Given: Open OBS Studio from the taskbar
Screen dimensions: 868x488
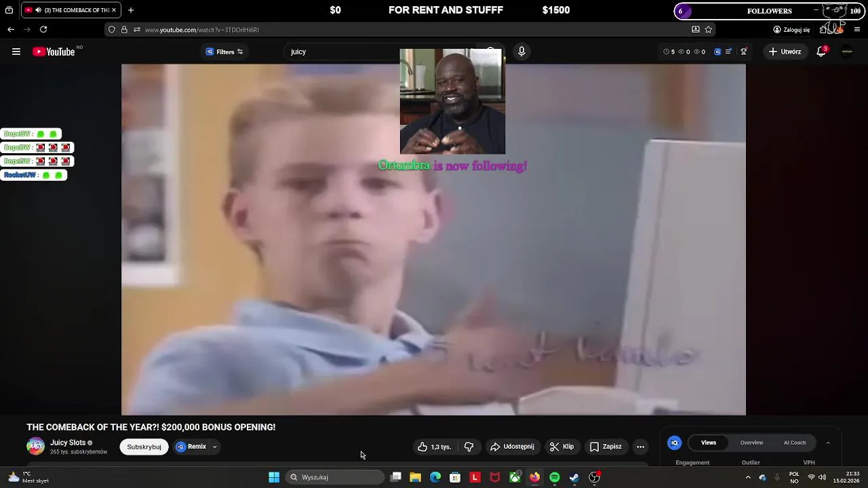Looking at the screenshot, I should pyautogui.click(x=595, y=477).
